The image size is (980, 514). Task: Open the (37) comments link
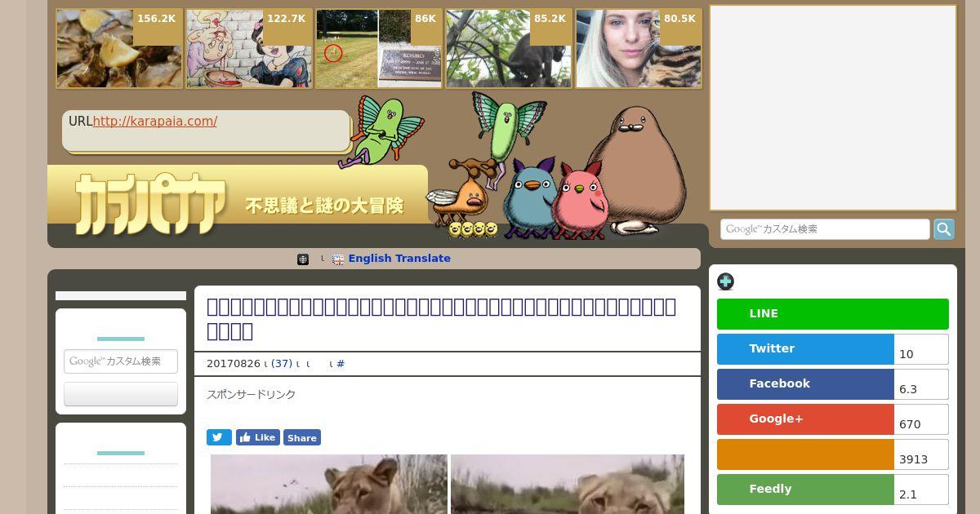[x=282, y=364]
